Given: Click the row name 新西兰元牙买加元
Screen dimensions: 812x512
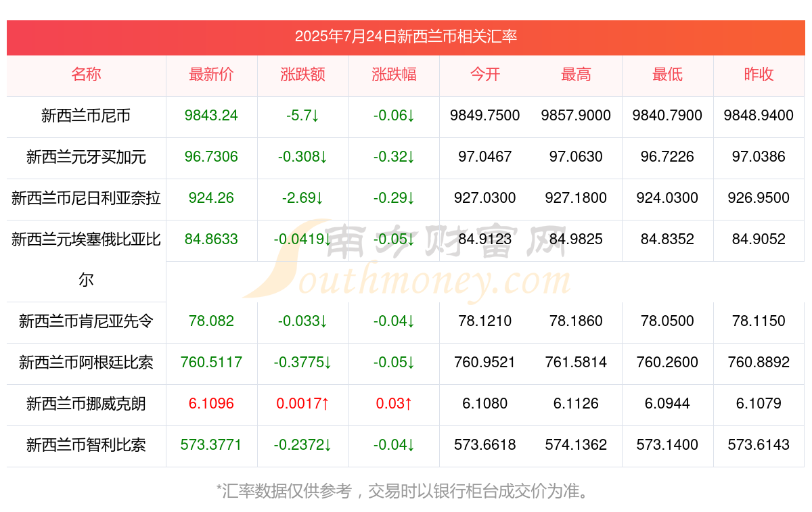Looking at the screenshot, I should [86, 157].
